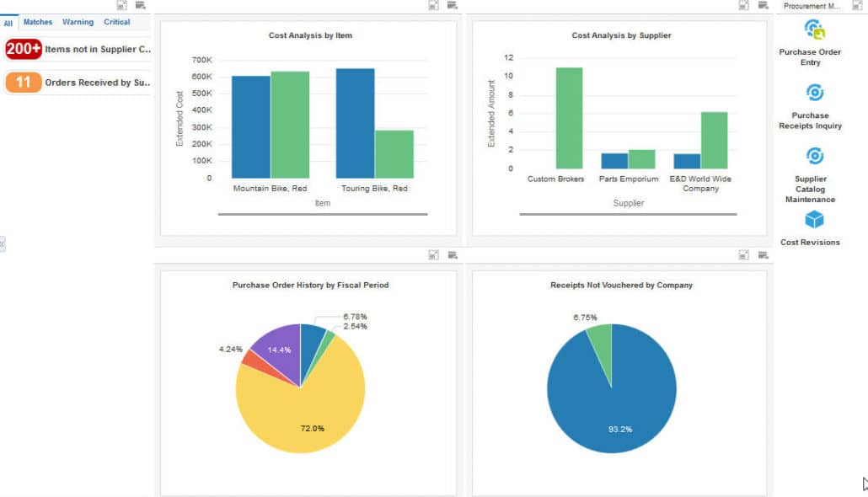Switch to the Warning tab
The image size is (868, 497).
click(78, 22)
